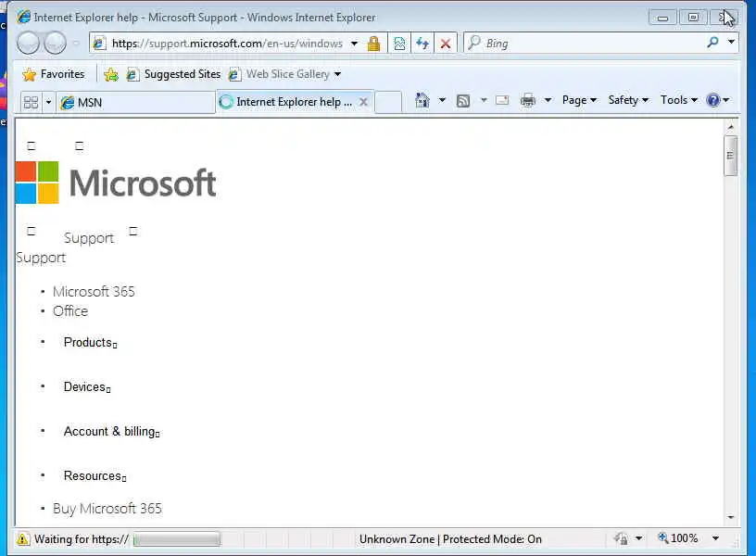Click Add to Favorites Bar icon

point(111,74)
